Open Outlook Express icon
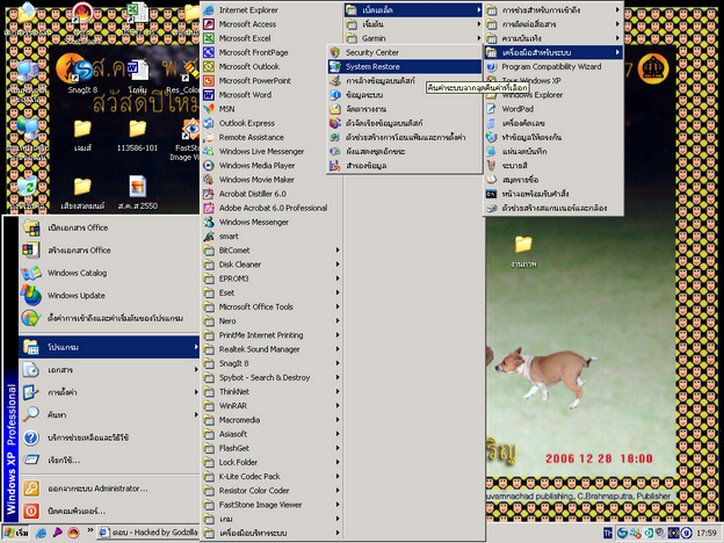Image resolution: width=724 pixels, height=543 pixels. click(x=209, y=123)
